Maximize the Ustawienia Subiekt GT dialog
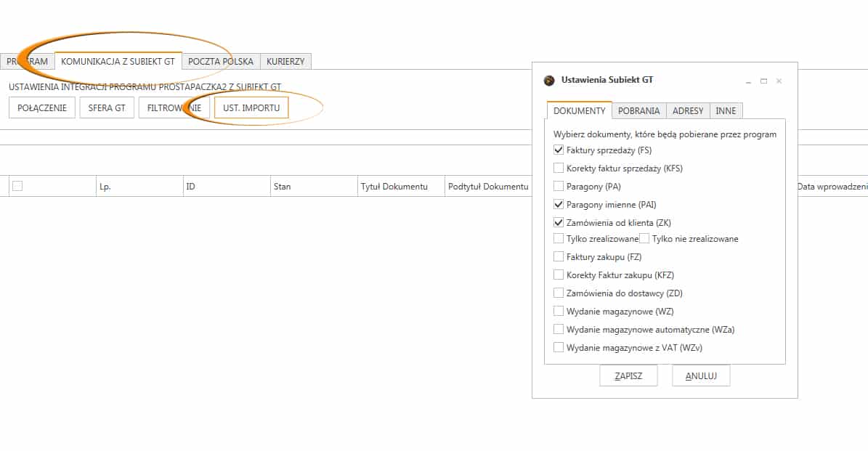The height and width of the screenshot is (451, 868). [x=764, y=81]
